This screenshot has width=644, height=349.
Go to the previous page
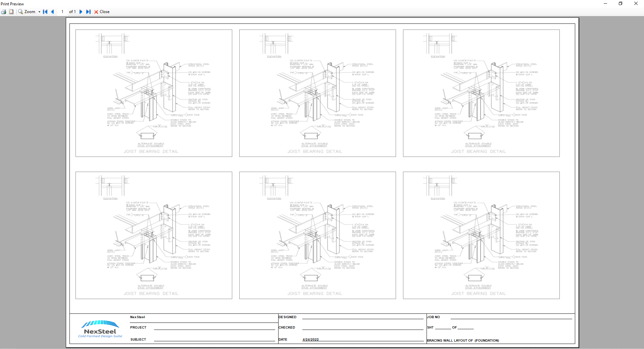(52, 12)
